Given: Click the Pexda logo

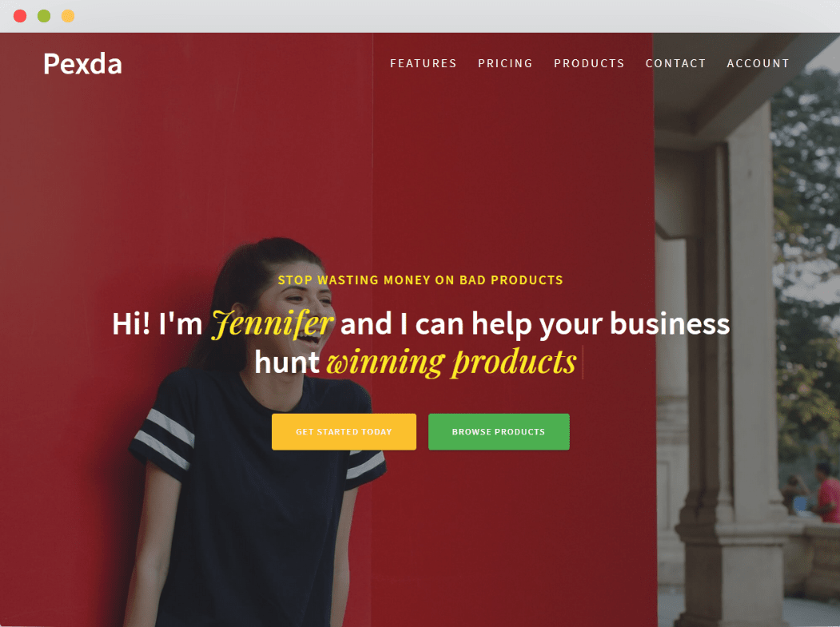Looking at the screenshot, I should click(82, 64).
